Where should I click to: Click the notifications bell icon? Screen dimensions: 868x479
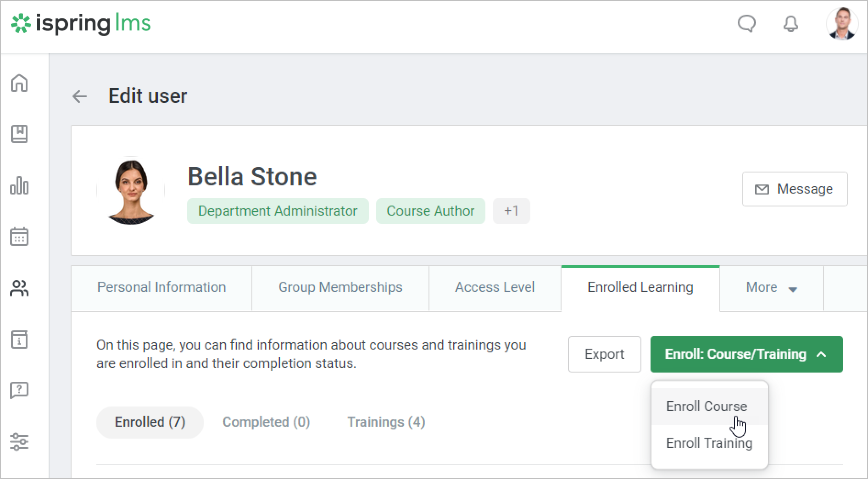pos(790,24)
